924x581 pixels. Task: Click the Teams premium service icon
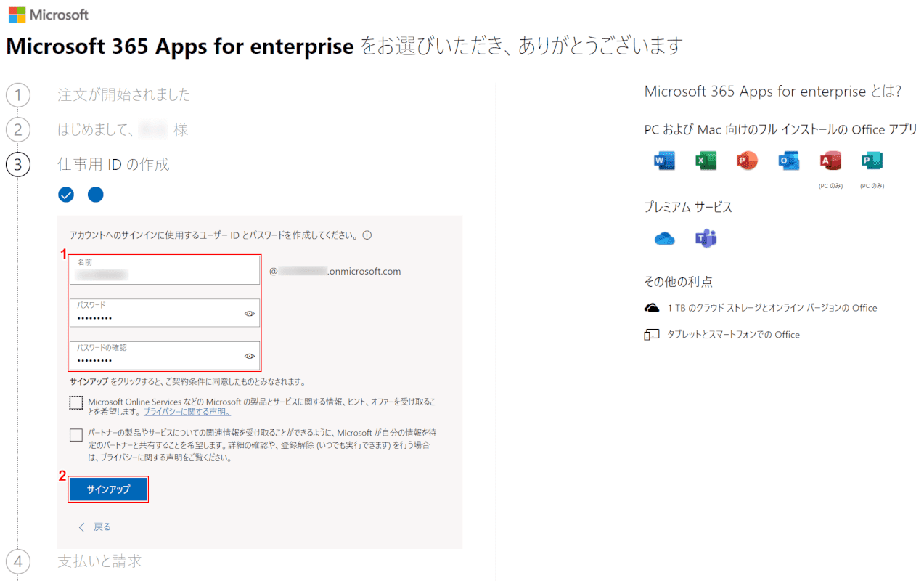tap(706, 238)
